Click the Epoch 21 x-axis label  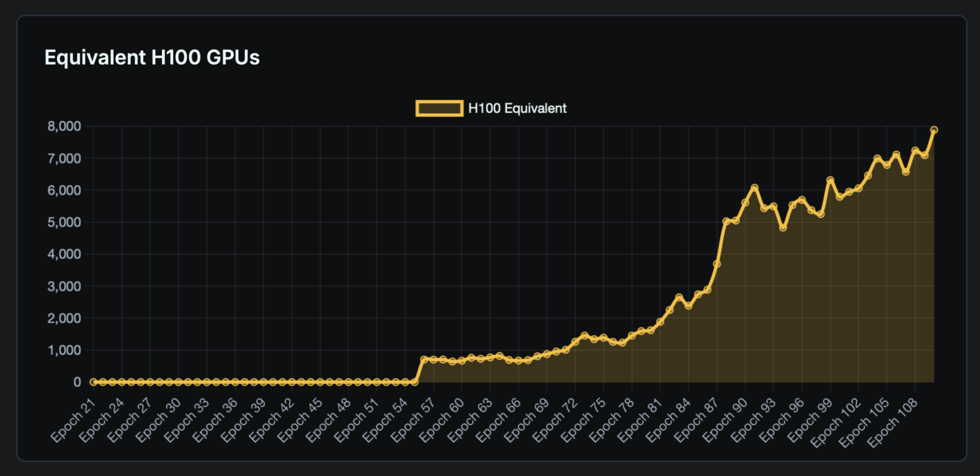(x=74, y=418)
